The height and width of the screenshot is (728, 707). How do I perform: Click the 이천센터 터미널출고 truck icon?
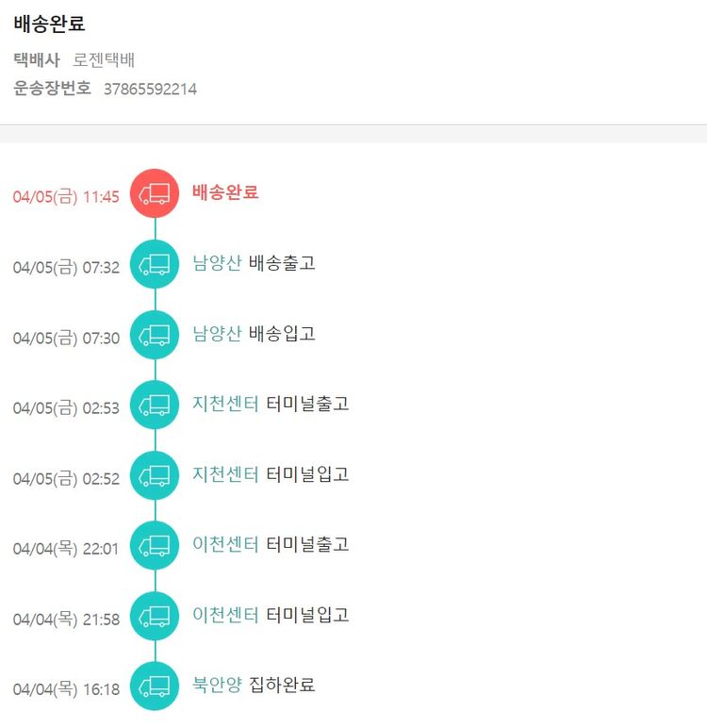(154, 545)
